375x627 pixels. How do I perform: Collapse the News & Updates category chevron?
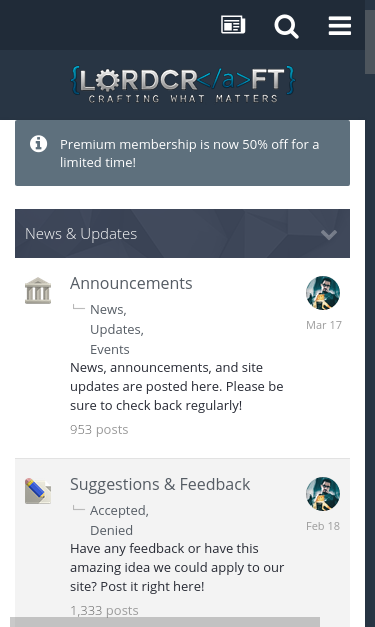(x=329, y=234)
